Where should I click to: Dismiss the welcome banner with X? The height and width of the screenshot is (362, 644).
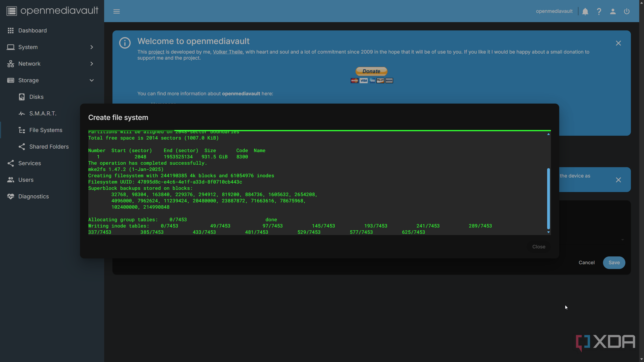(618, 43)
